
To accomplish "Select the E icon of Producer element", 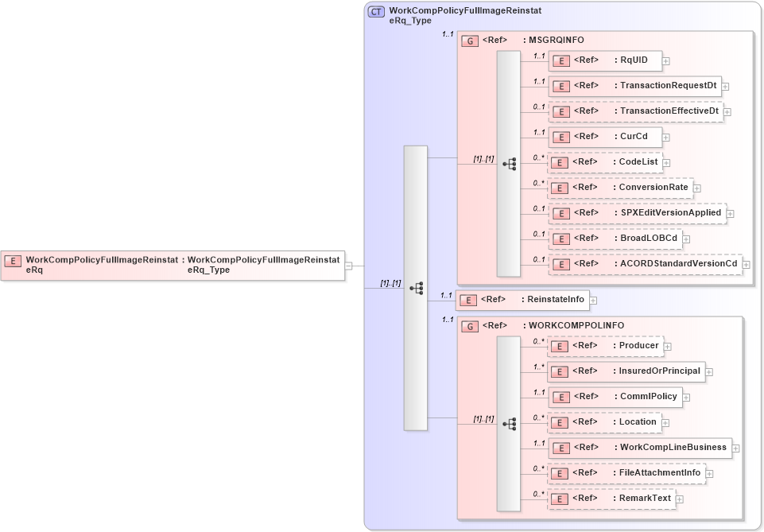I will click(x=560, y=346).
